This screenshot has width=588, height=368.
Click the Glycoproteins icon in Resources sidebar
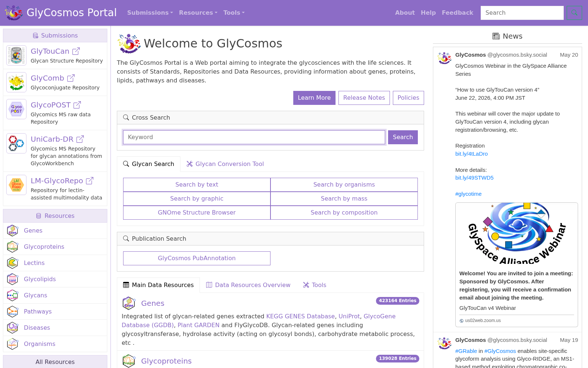[12, 247]
